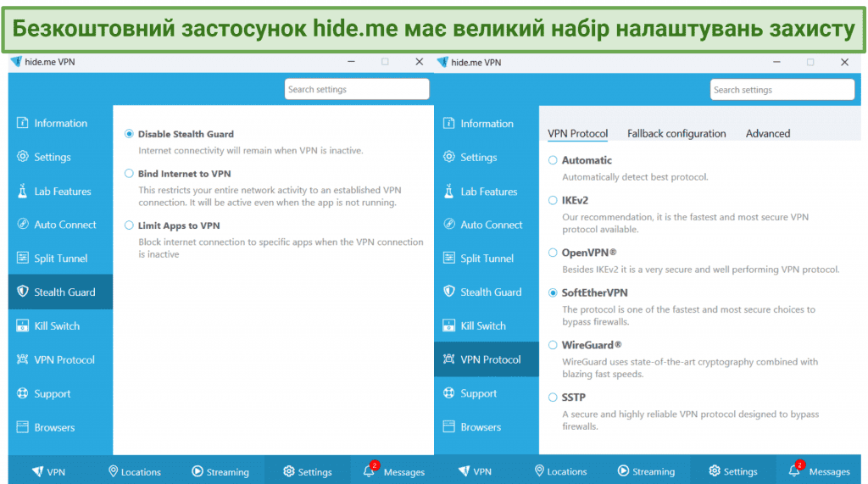Open Support lifebuoy icon in left window
Viewport: 868px width, 484px height.
click(x=22, y=393)
